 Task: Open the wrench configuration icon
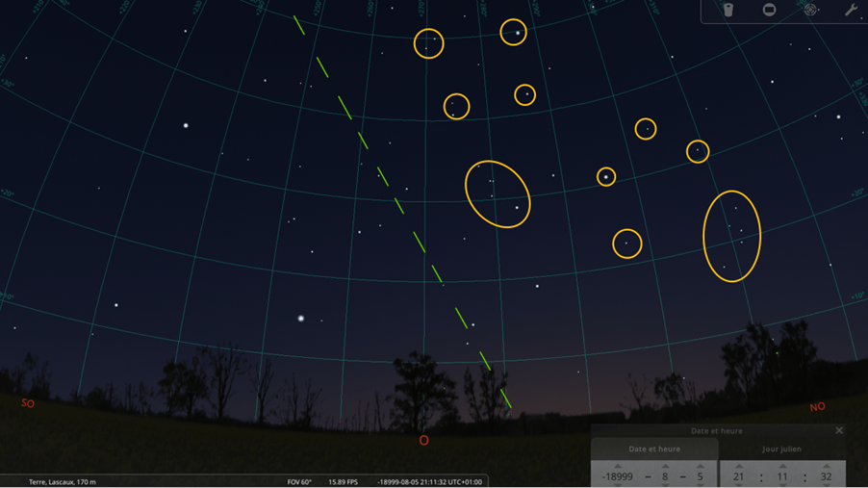click(x=851, y=10)
